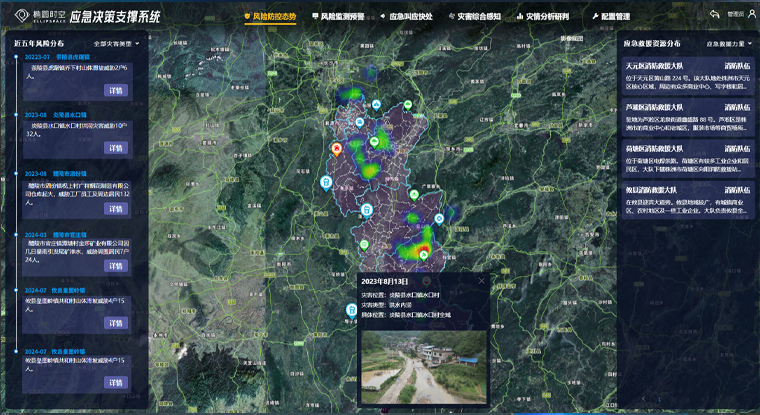Expand the 全部灾害类型 dropdown
Screen dimensions: 760x415
(x=116, y=44)
